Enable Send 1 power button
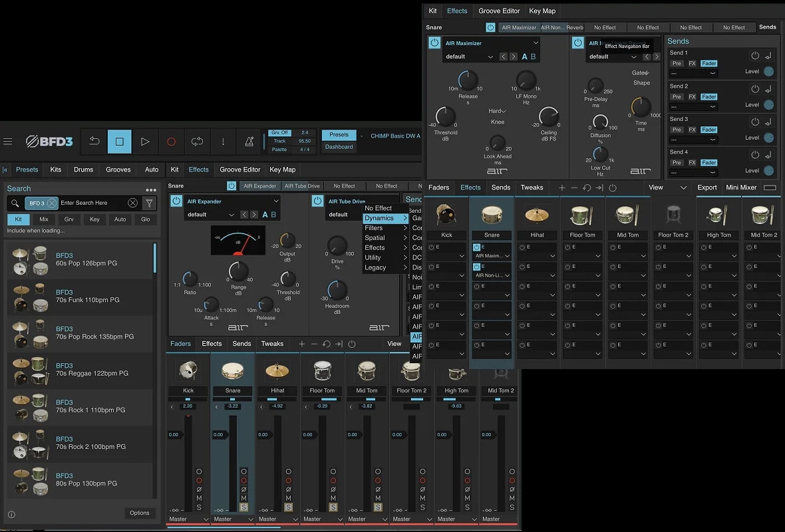 755,56
